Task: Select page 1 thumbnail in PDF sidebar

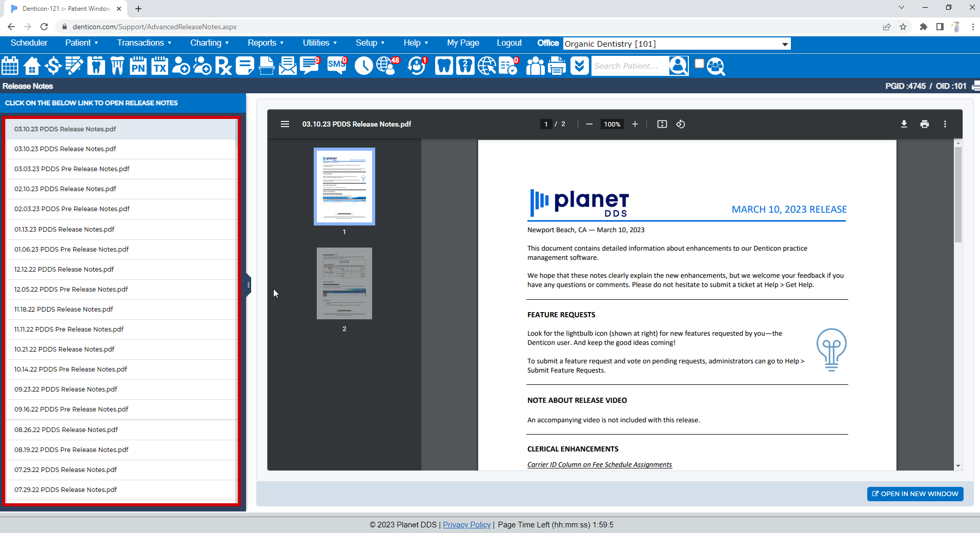Action: [344, 187]
